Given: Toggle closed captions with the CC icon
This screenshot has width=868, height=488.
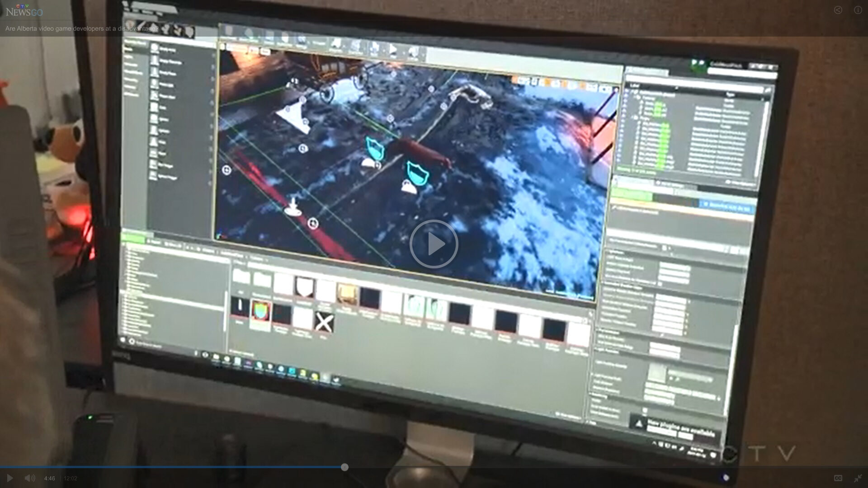Looking at the screenshot, I should click(838, 478).
